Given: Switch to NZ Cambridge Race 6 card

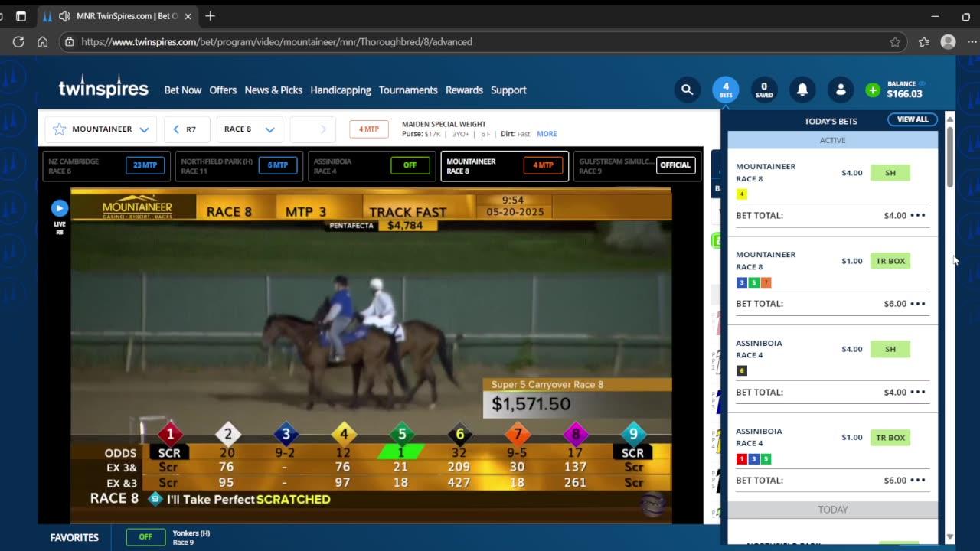Looking at the screenshot, I should click(x=106, y=166).
